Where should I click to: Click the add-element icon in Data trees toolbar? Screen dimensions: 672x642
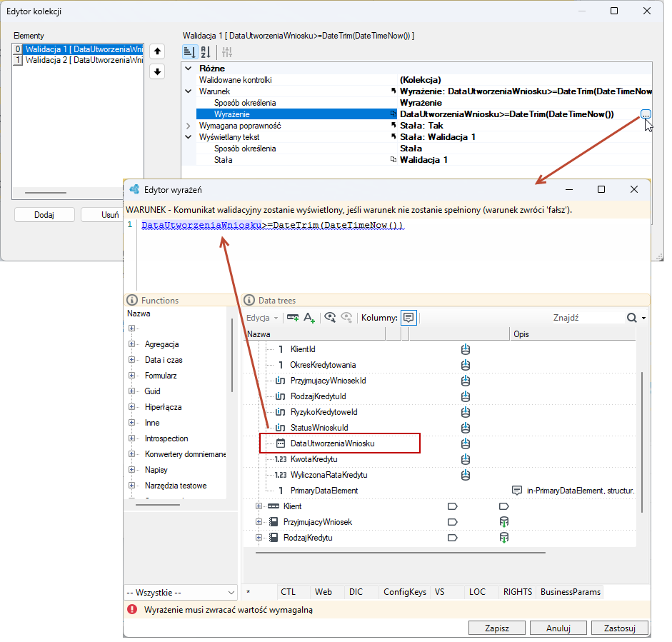(x=293, y=318)
